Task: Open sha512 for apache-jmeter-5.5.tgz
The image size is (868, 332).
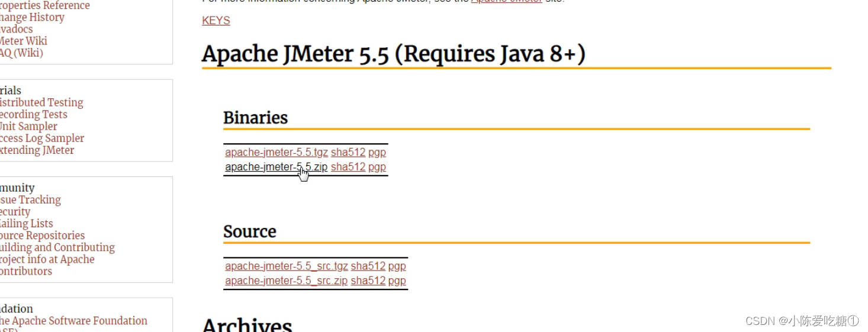Action: (348, 152)
